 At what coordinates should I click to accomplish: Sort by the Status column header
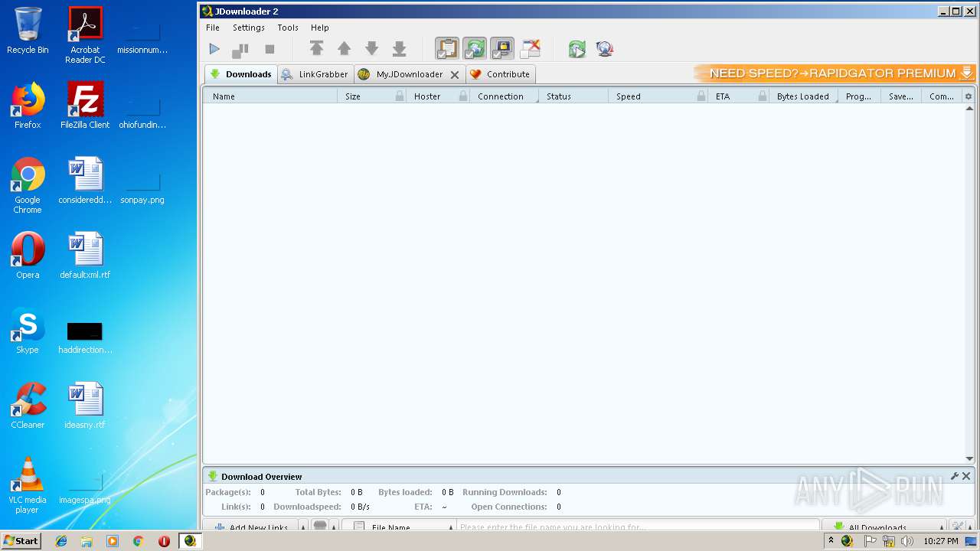pyautogui.click(x=573, y=96)
